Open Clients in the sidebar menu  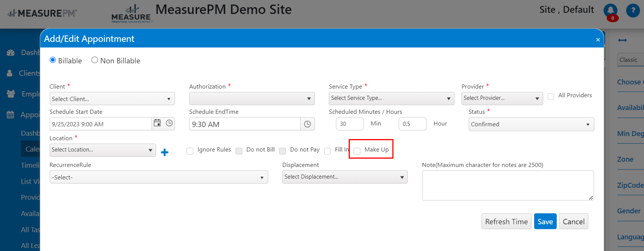[29, 73]
